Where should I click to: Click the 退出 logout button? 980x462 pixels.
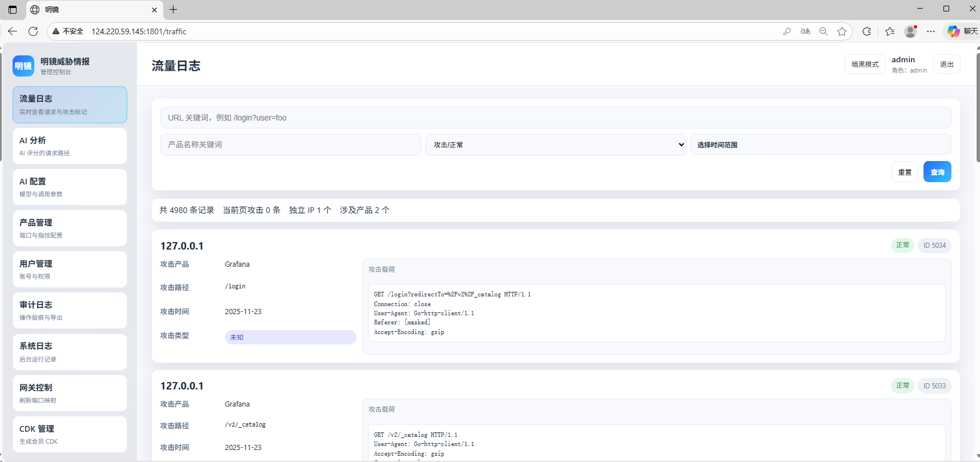pyautogui.click(x=947, y=64)
